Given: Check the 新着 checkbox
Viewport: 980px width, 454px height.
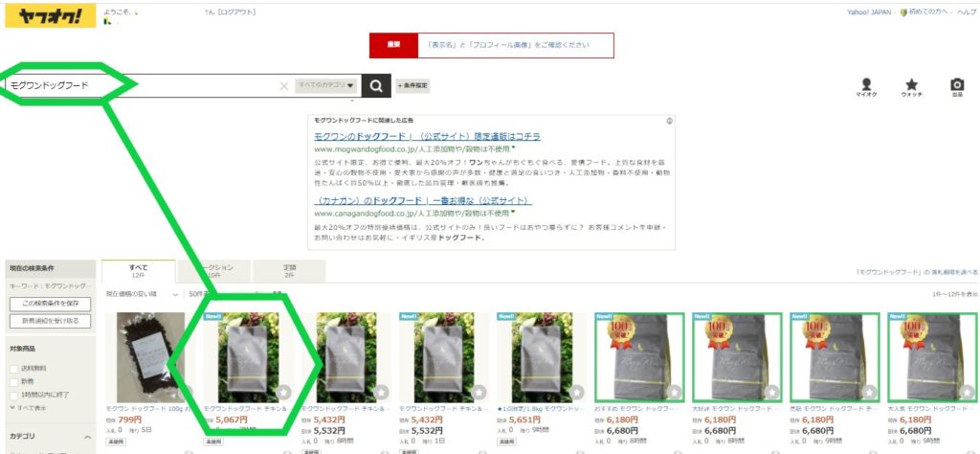Looking at the screenshot, I should pyautogui.click(x=14, y=381).
